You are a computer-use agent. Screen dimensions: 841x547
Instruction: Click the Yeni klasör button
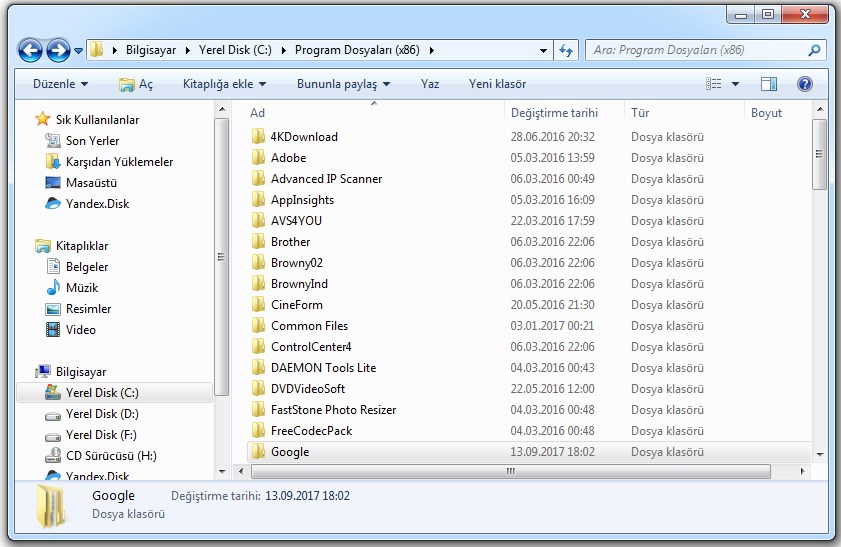[x=497, y=84]
